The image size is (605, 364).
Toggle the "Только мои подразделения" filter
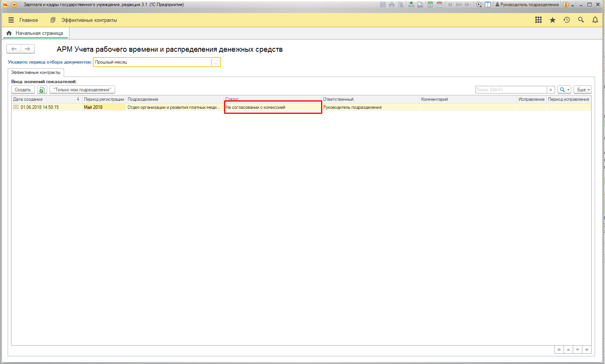click(82, 90)
